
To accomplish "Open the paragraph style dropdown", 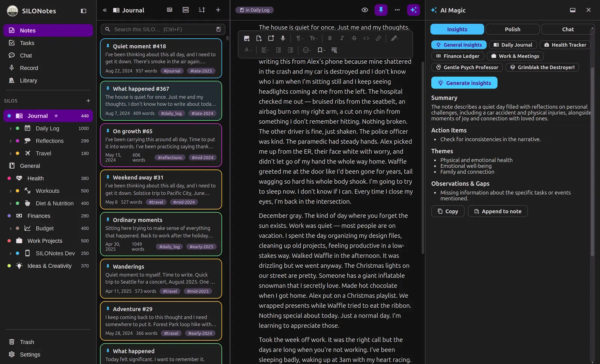I will point(300,38).
